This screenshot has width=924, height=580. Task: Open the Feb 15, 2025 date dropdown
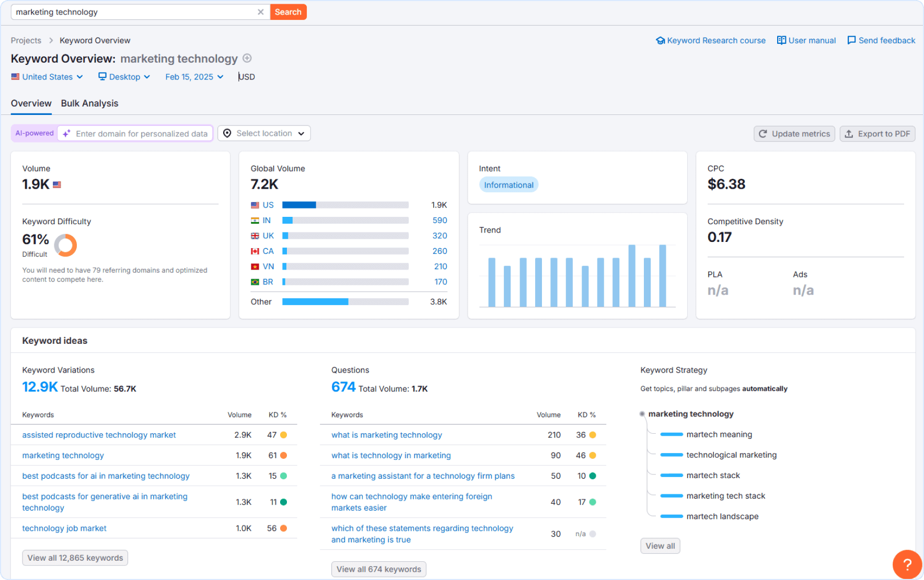point(194,77)
